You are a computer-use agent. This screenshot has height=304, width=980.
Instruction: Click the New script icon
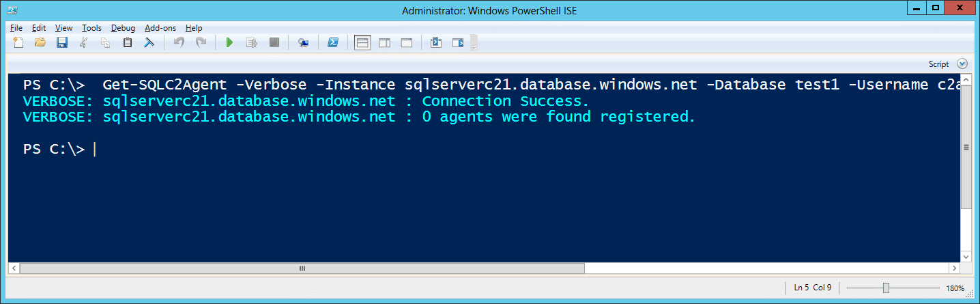18,43
